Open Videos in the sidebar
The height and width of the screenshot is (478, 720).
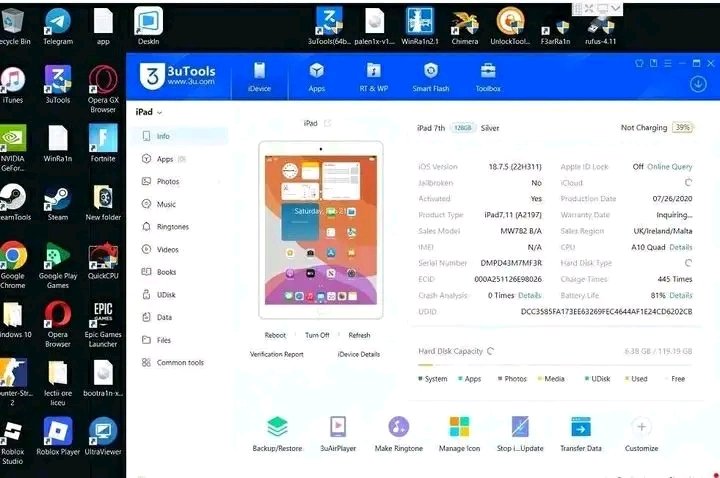[179, 250]
